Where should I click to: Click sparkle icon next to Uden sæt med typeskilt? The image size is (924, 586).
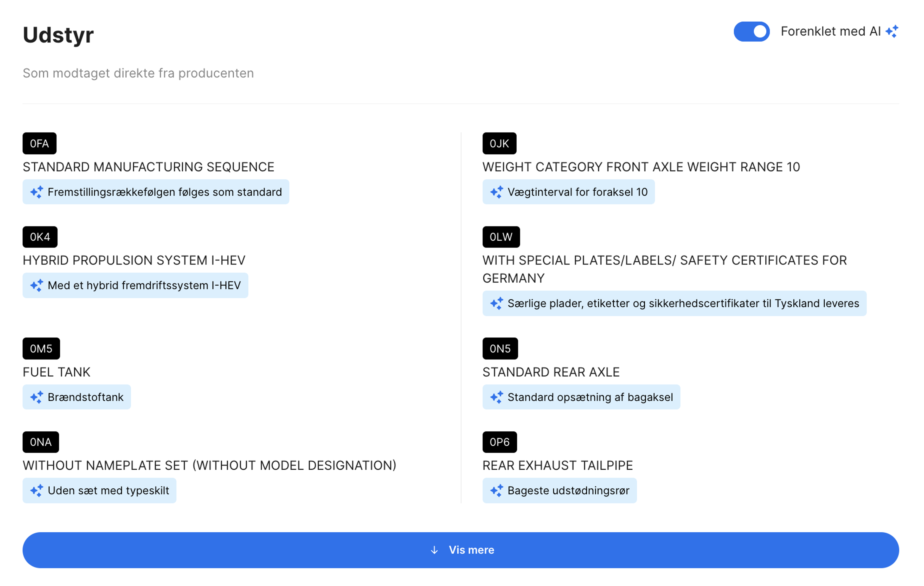pos(37,491)
